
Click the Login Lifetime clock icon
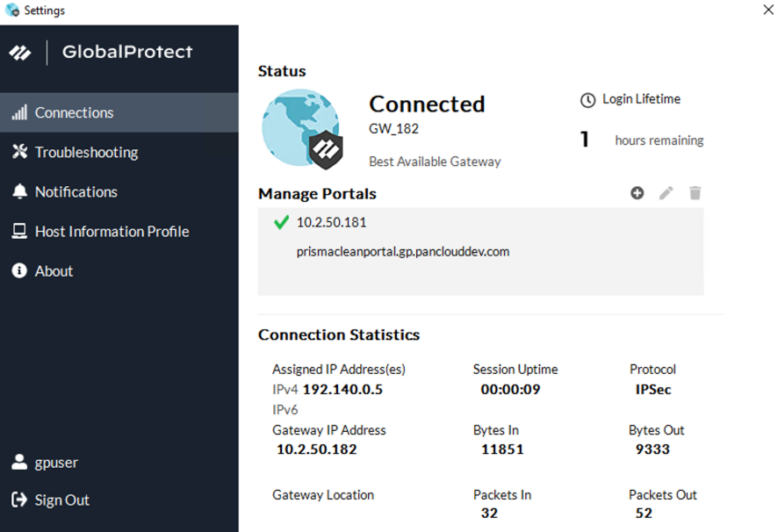tap(587, 100)
